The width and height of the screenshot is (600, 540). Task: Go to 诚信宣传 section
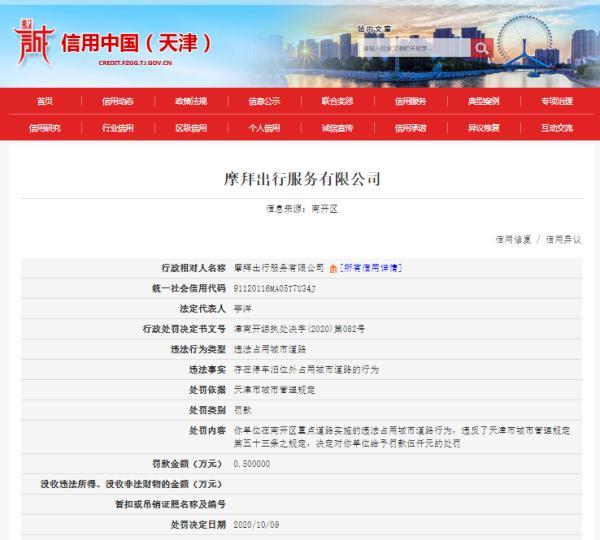tap(337, 128)
